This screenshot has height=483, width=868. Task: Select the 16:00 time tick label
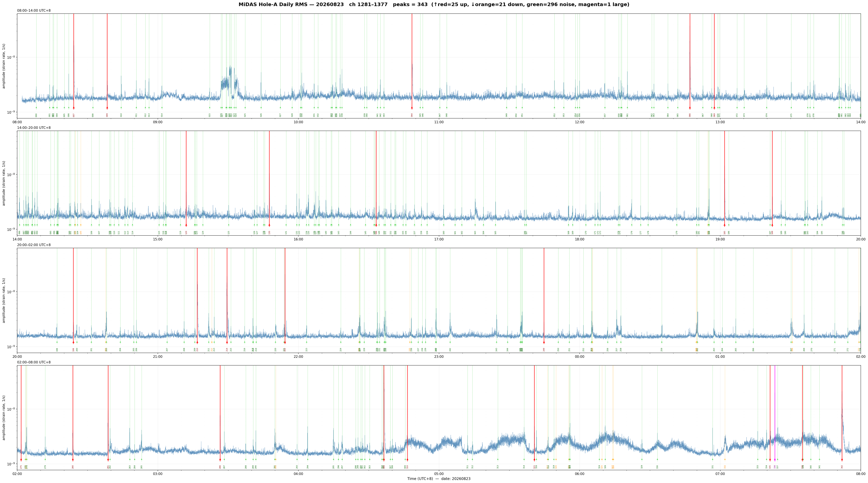click(x=298, y=239)
